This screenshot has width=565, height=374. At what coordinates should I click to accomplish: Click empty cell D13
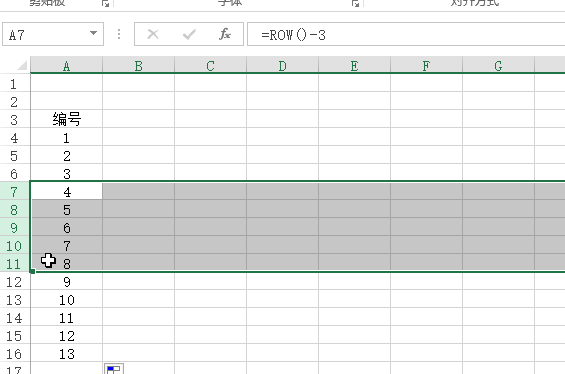[x=282, y=299]
